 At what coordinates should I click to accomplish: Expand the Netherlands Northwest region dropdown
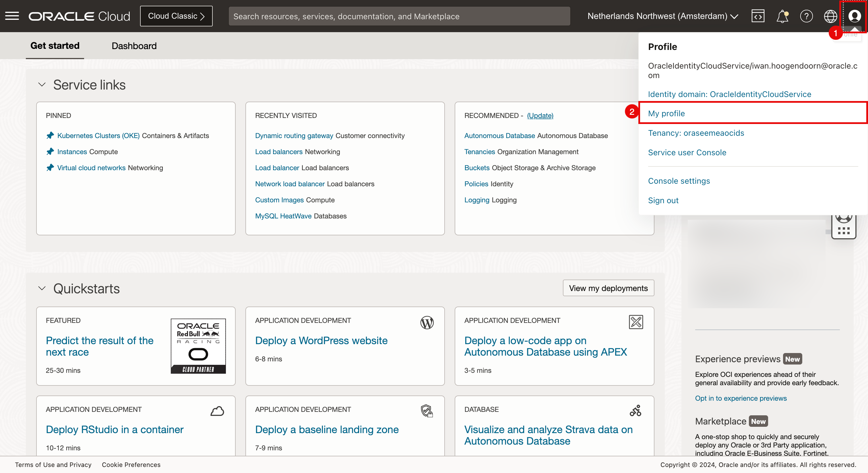662,16
